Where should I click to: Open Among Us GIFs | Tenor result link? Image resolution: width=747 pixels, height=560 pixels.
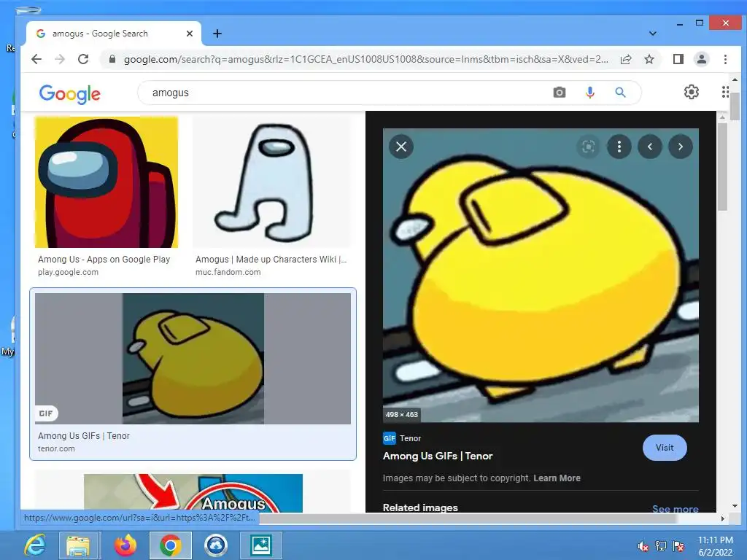(84, 436)
